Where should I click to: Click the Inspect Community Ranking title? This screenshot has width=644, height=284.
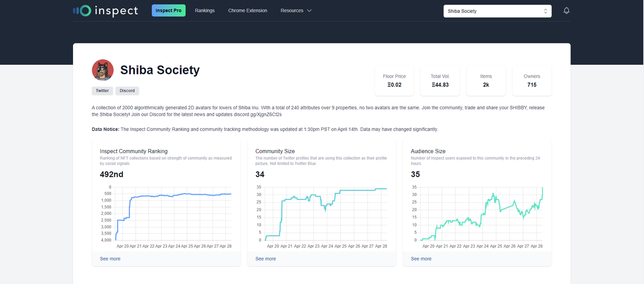pos(134,151)
